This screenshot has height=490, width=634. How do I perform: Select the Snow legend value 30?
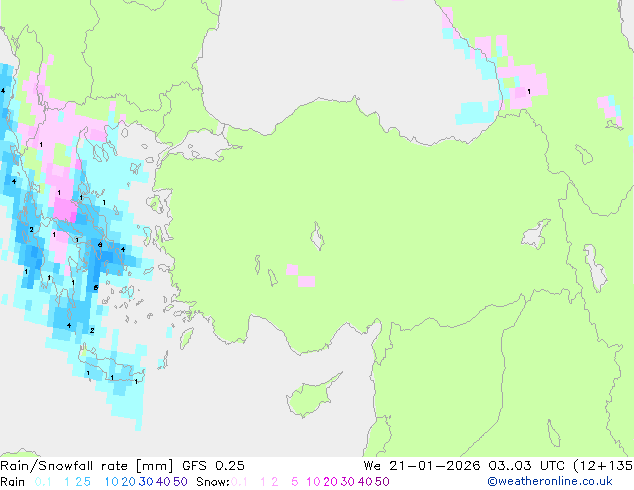(348, 482)
